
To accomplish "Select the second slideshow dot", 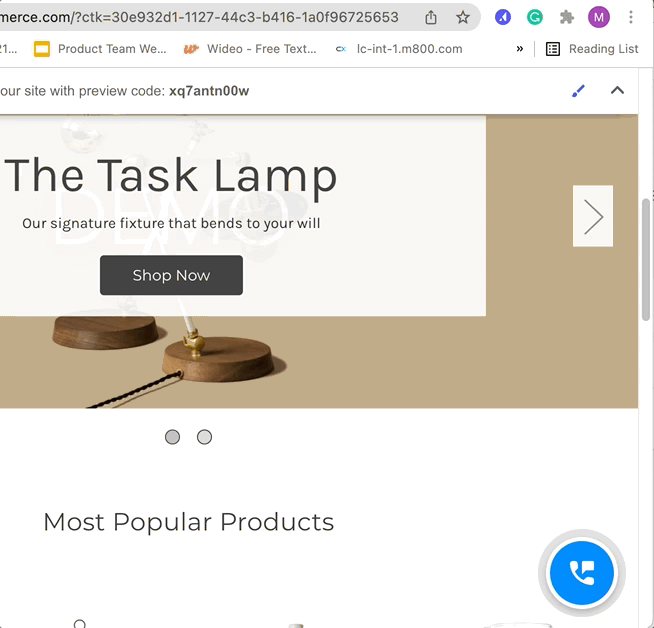I will click(x=204, y=437).
